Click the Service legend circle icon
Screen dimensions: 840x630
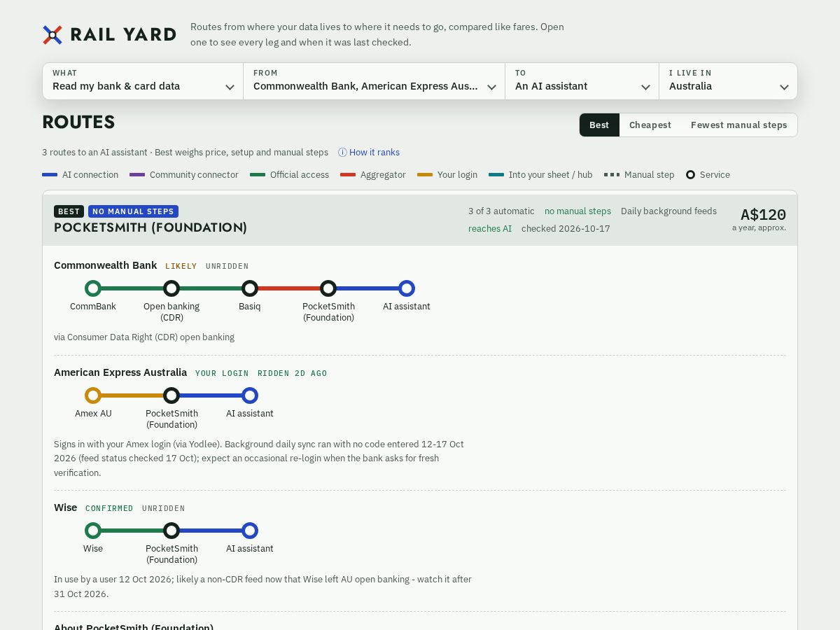pos(690,175)
